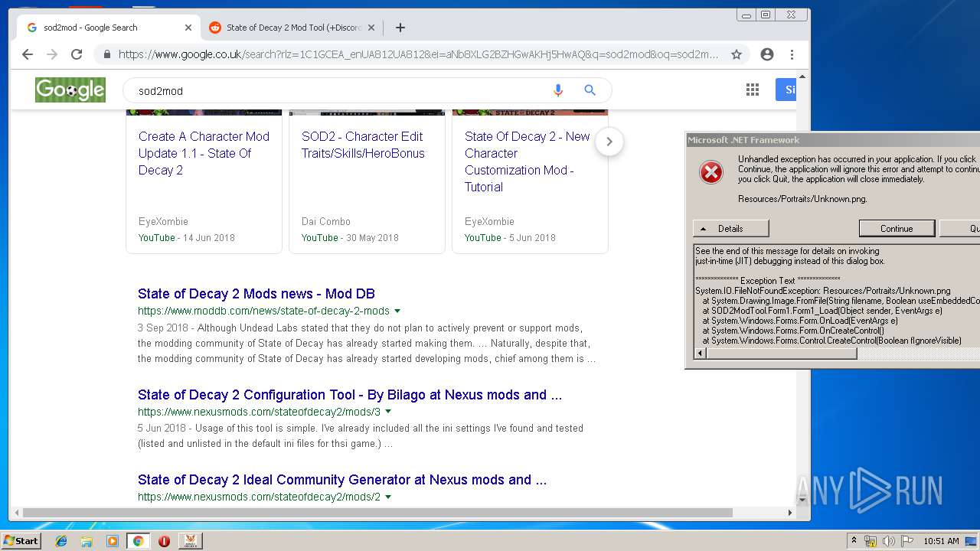Open SOD2 Character Edit Traits video link
The height and width of the screenshot is (551, 980).
point(363,145)
